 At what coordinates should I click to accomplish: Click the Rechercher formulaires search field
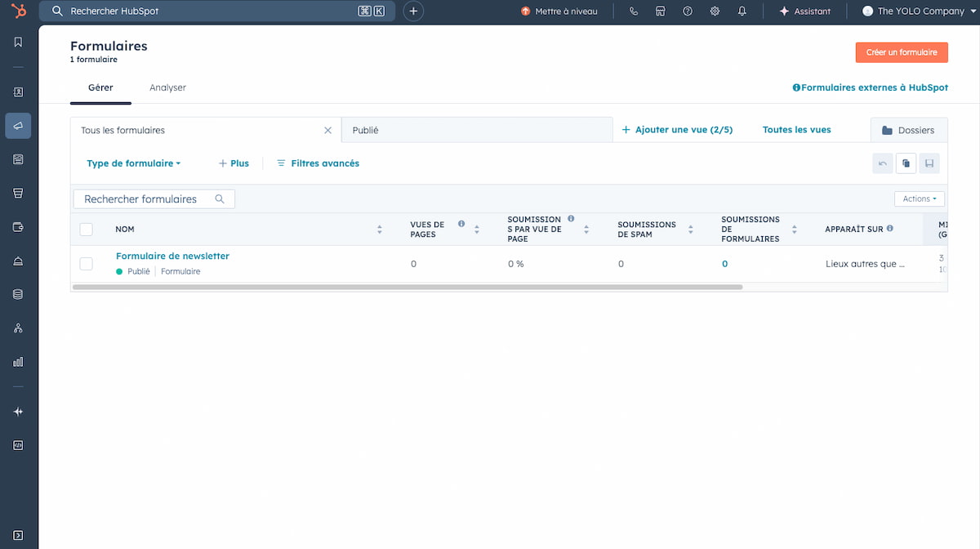(154, 199)
